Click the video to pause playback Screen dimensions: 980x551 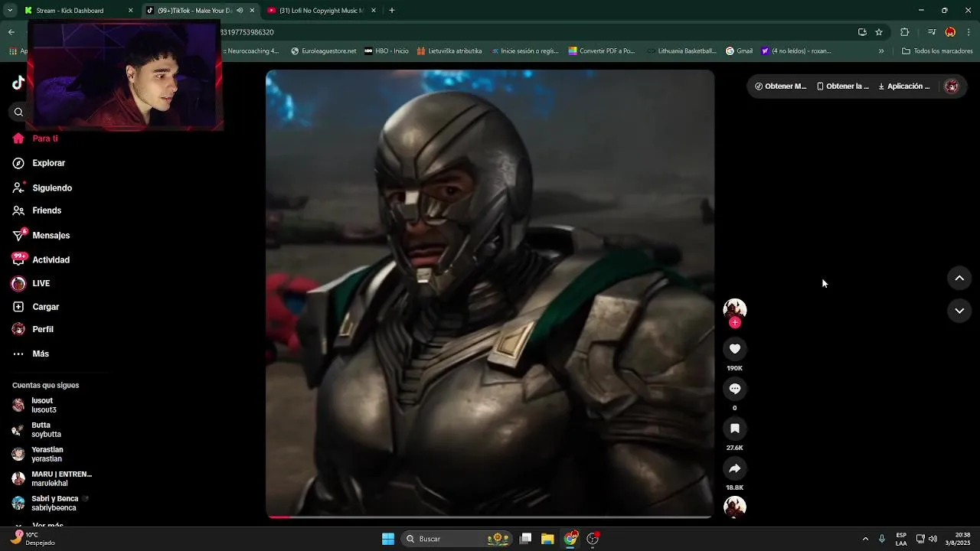[490, 294]
